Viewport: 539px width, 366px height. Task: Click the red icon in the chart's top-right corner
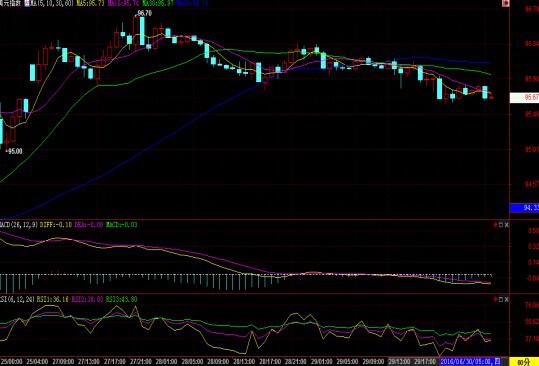pyautogui.click(x=505, y=3)
